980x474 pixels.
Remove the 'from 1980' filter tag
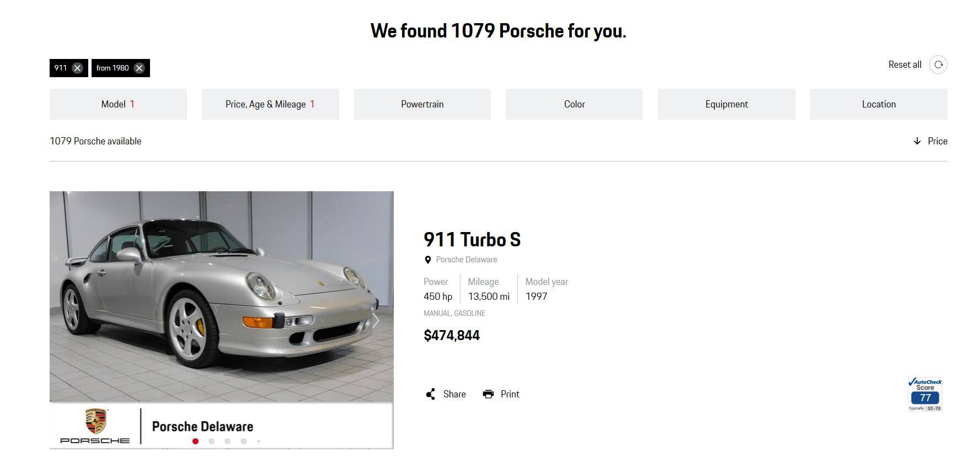tap(139, 68)
